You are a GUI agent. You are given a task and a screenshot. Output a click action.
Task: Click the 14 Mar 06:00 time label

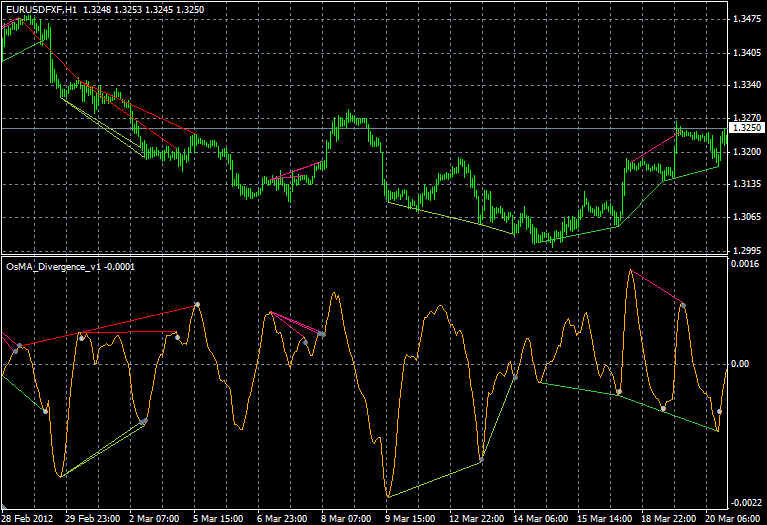(541, 519)
